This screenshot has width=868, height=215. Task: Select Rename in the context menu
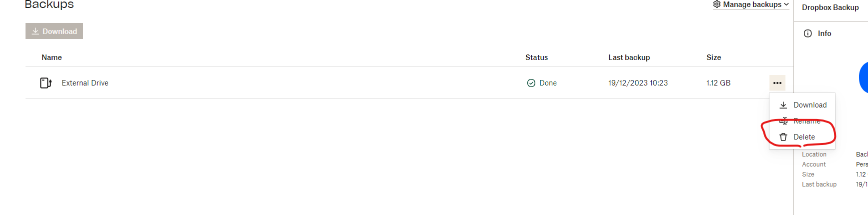(806, 121)
